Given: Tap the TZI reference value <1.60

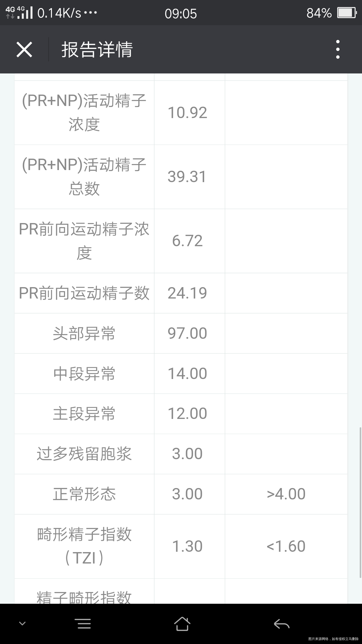Looking at the screenshot, I should (286, 546).
